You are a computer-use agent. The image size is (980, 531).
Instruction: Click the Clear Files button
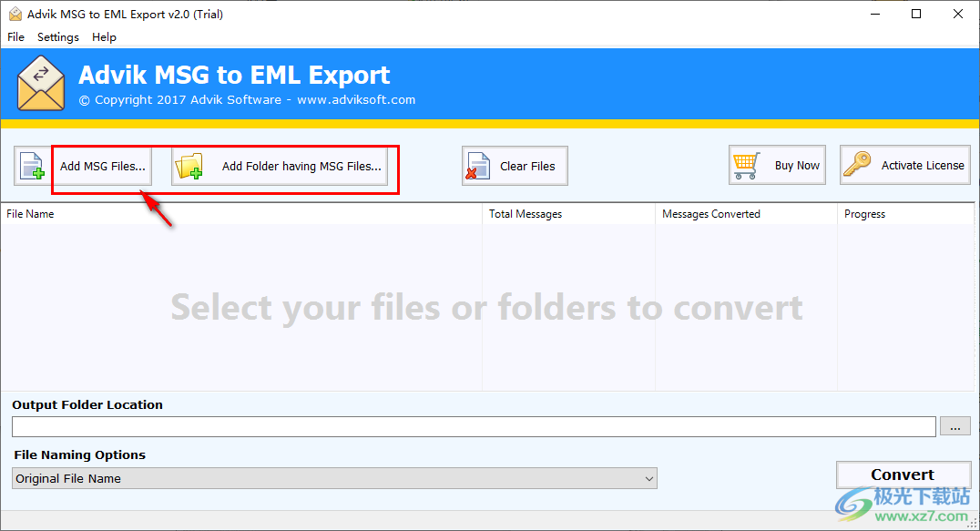click(515, 166)
